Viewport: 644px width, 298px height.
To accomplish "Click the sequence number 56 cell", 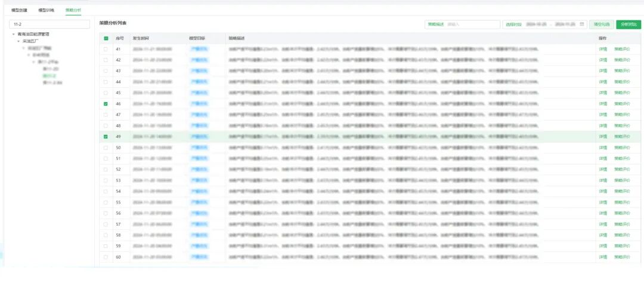I will [x=118, y=213].
